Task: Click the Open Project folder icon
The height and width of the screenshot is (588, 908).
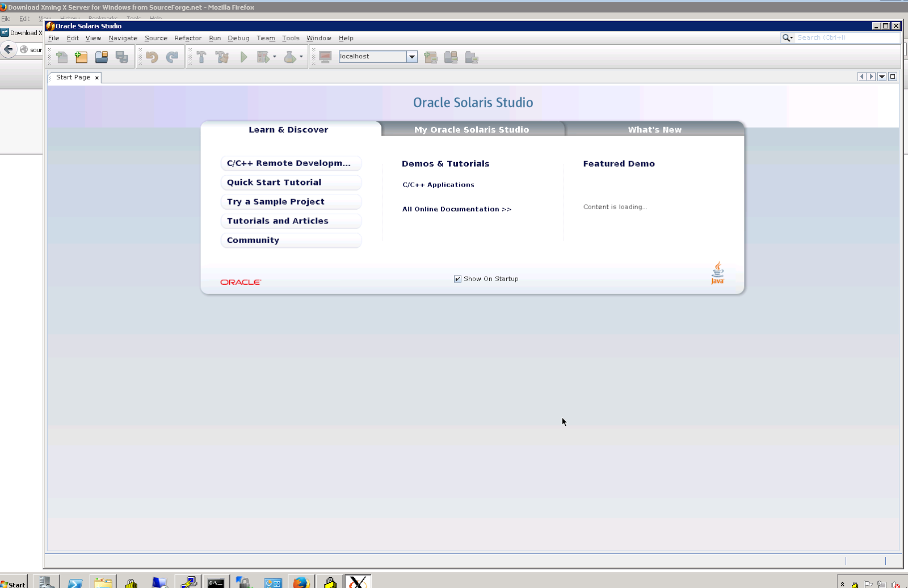Action: click(x=102, y=57)
